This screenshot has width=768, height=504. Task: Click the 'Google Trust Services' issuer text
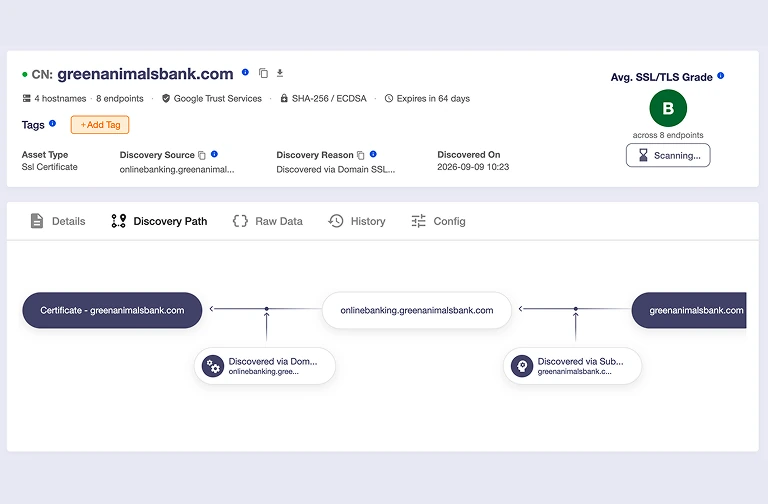pos(218,98)
